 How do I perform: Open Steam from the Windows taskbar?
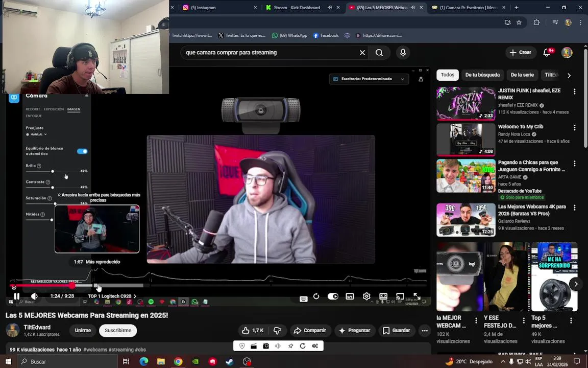tap(230, 361)
